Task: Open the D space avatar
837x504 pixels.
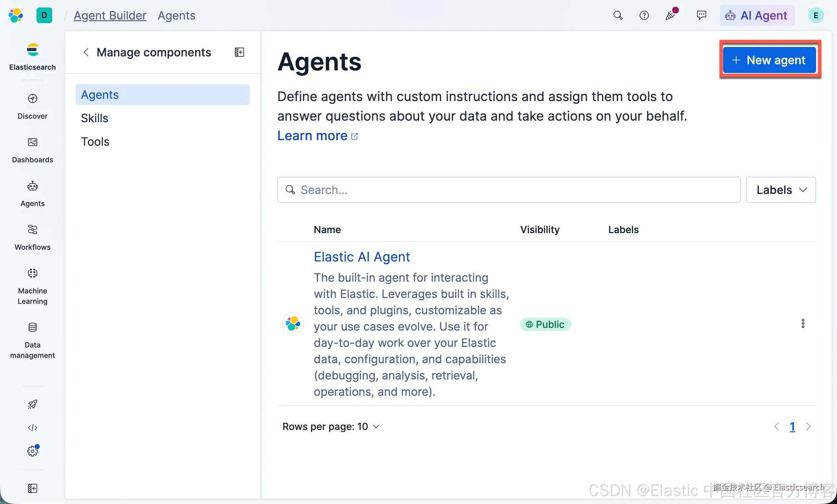Action: 44,15
